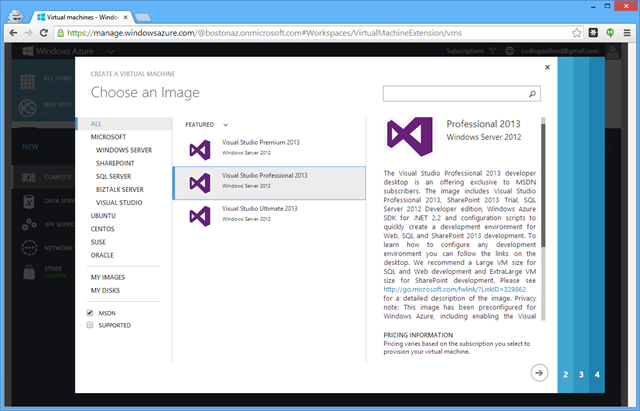
Task: Open MY IMAGES category
Action: coord(110,276)
